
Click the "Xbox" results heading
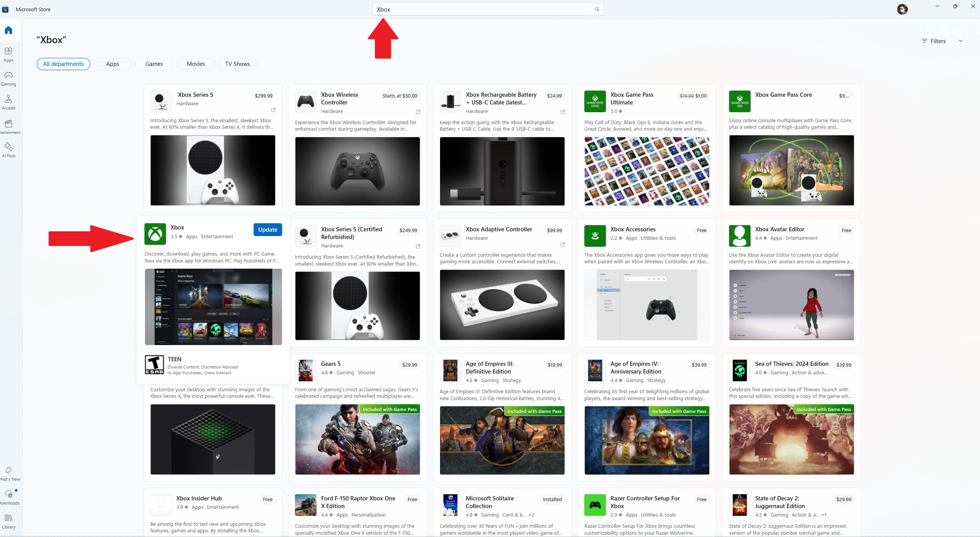(51, 40)
